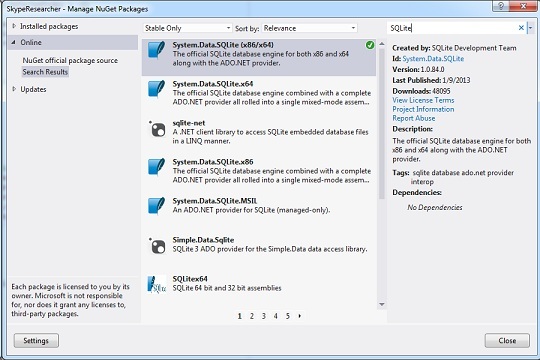The width and height of the screenshot is (540, 360).
Task: Open the search box history dropdown arrow
Action: (x=530, y=28)
